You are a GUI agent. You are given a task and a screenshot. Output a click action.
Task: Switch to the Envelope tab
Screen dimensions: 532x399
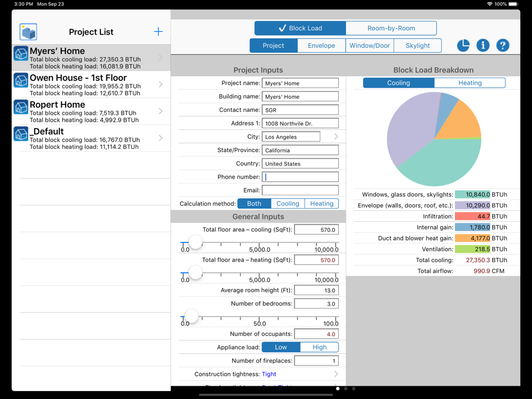(x=321, y=45)
